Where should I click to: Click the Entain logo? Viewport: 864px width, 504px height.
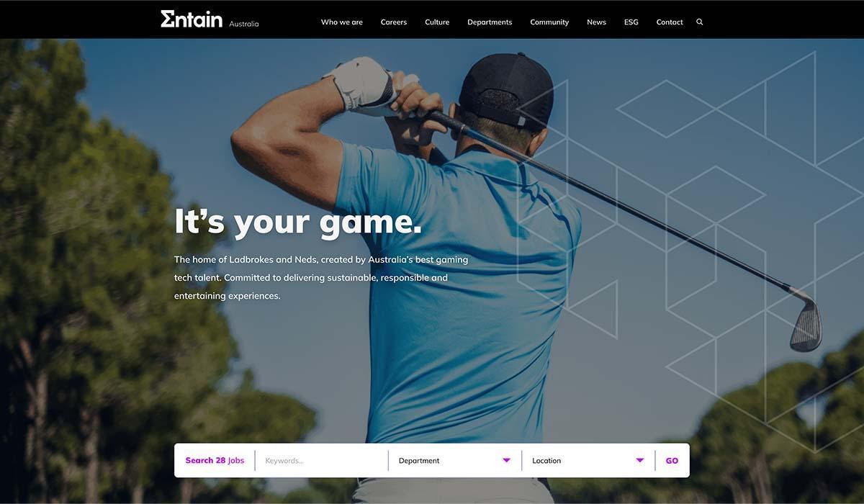coord(192,19)
